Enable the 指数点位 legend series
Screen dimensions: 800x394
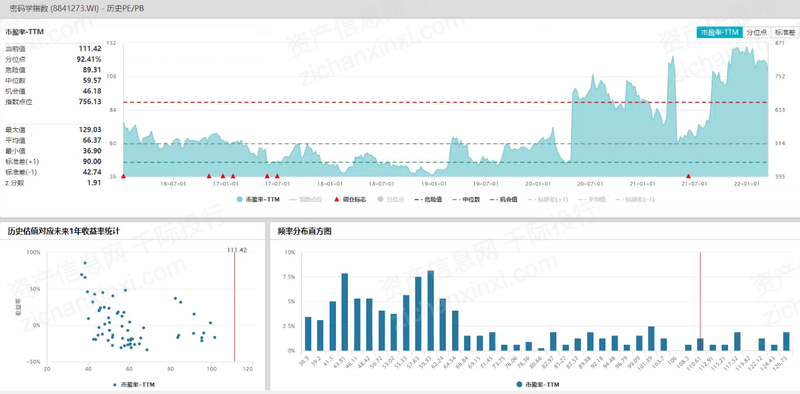pyautogui.click(x=306, y=200)
